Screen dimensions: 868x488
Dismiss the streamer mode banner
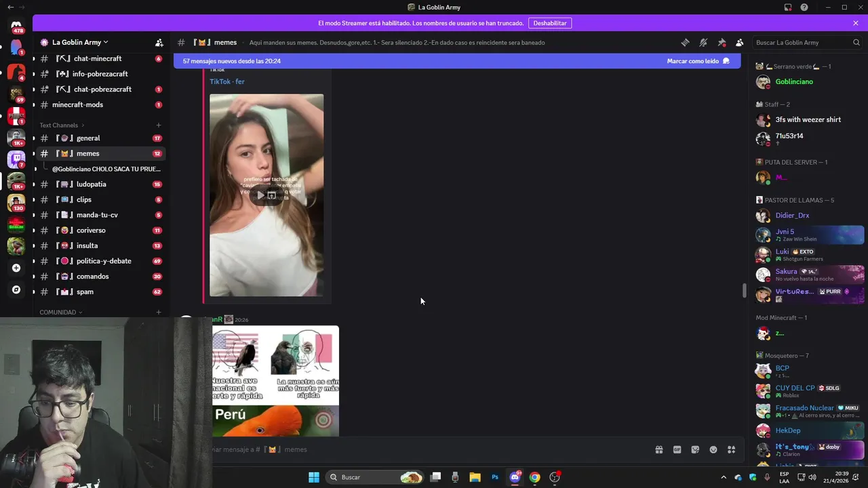coord(856,23)
